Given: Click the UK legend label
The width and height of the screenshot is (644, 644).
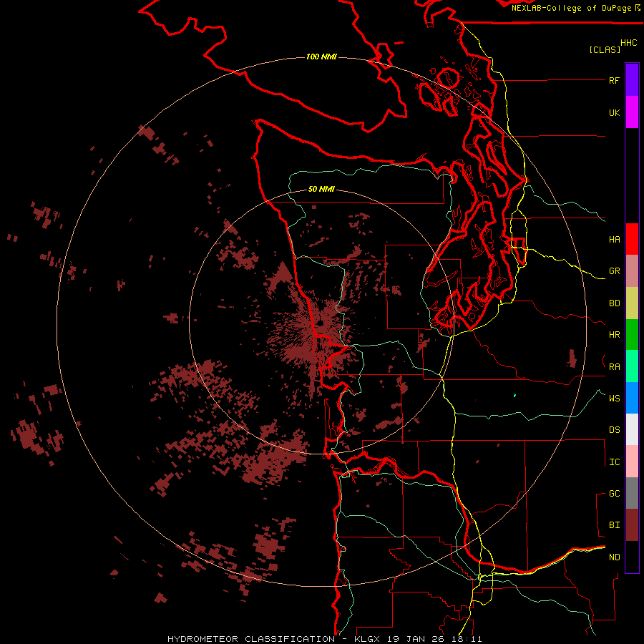Looking at the screenshot, I should pyautogui.click(x=614, y=112).
